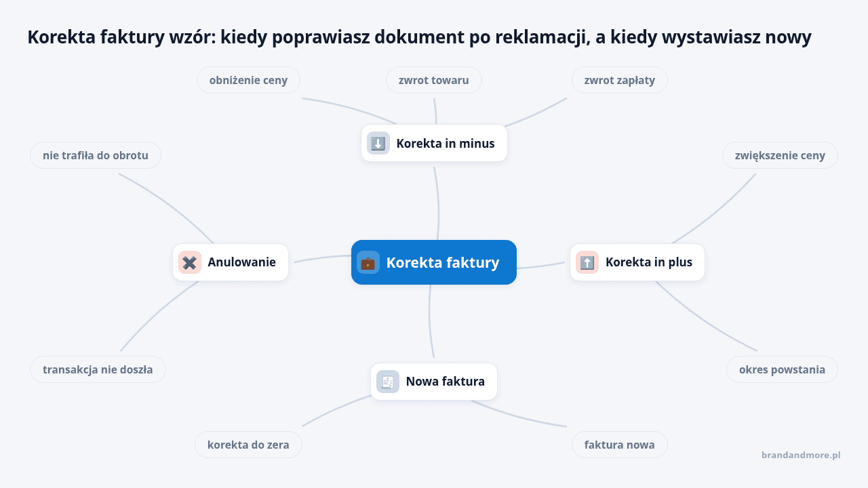Click the zwrot towaru pill
Image resolution: width=868 pixels, height=488 pixels.
[434, 80]
